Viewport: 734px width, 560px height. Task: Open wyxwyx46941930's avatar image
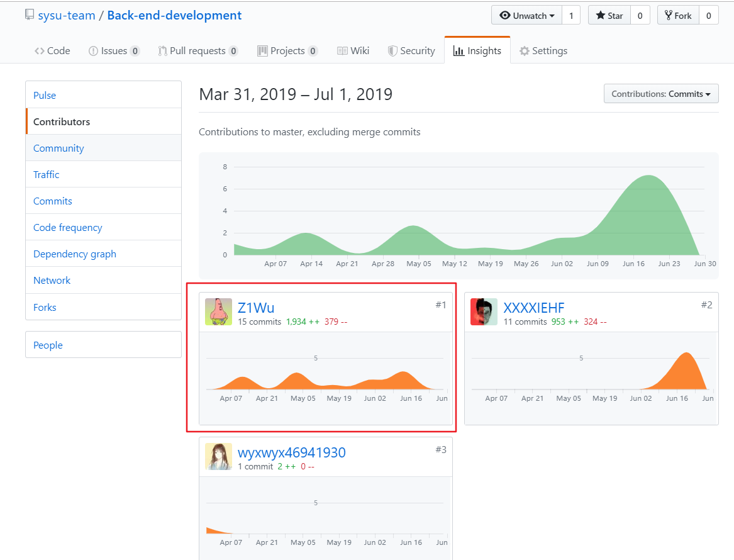218,457
